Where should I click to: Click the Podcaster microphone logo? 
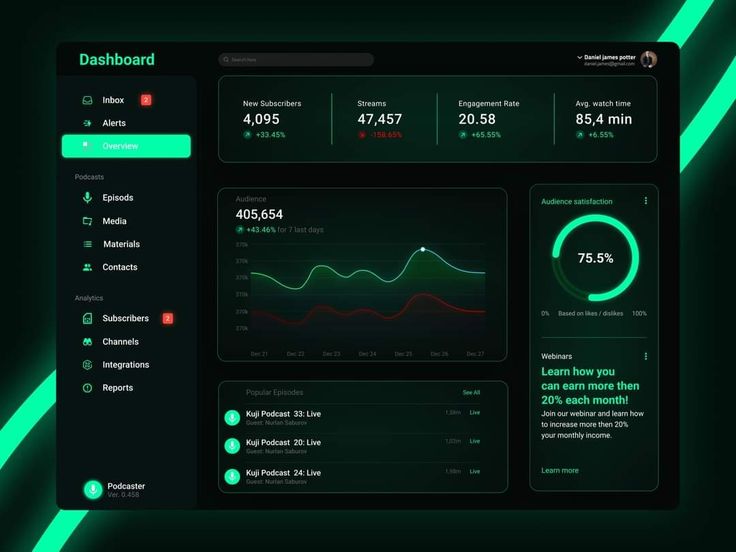(x=93, y=490)
